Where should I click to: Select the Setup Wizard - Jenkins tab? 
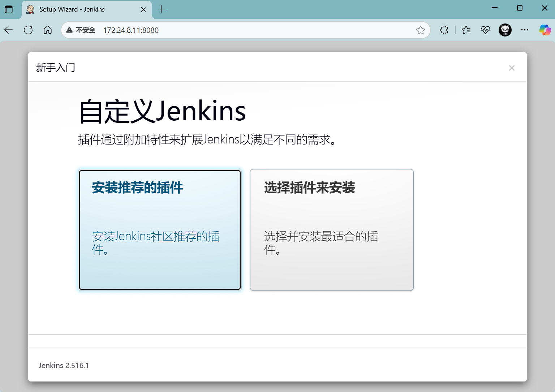click(72, 9)
